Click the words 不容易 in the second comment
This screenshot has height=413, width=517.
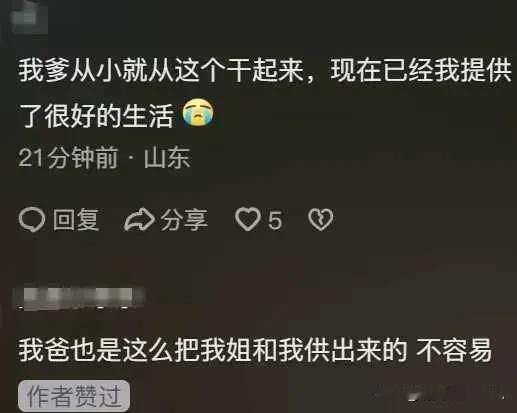click(454, 350)
